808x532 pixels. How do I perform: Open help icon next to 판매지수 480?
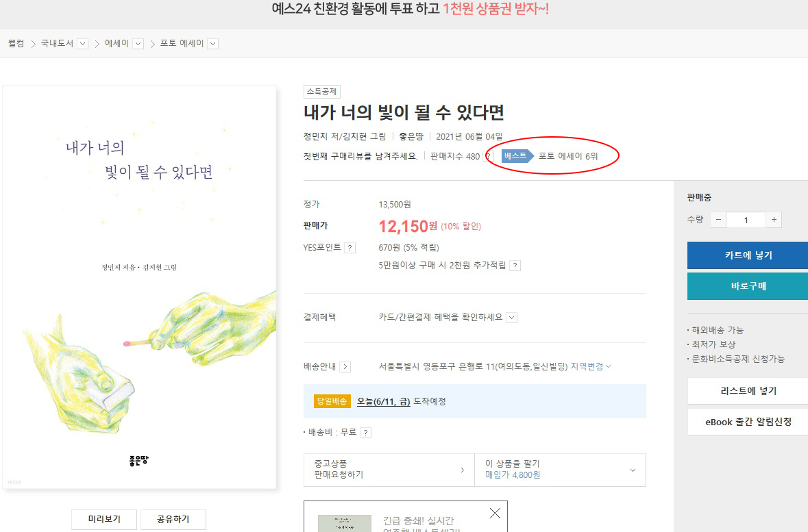point(488,156)
